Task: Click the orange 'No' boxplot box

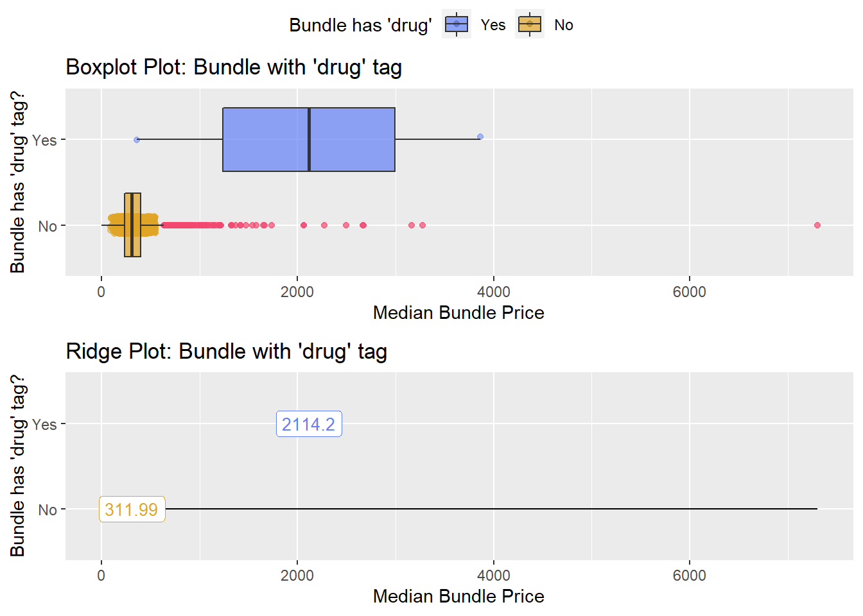Action: (132, 225)
